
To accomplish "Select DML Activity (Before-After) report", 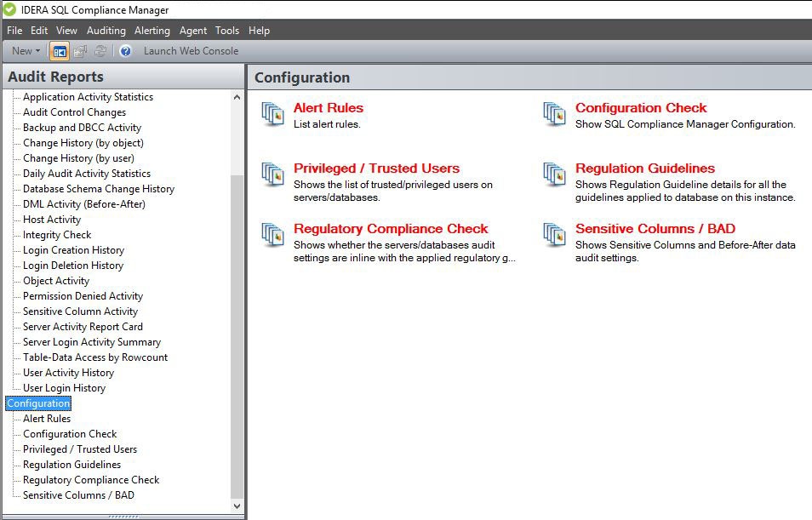I will tap(84, 204).
